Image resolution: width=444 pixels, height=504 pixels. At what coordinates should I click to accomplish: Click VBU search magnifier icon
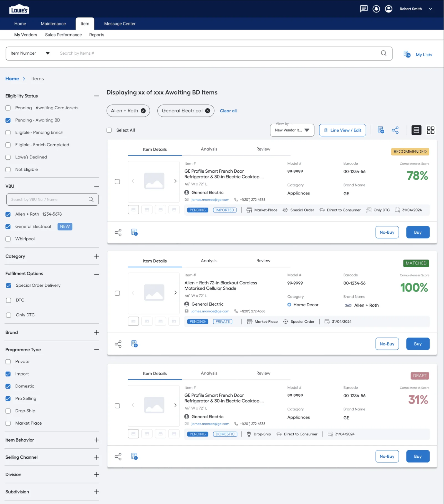(91, 200)
